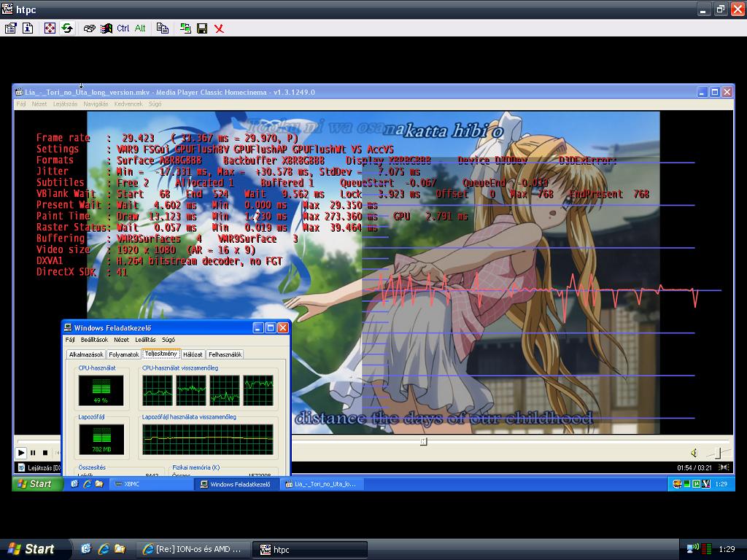Open Nézet menu in Media Player Classic
This screenshot has width=747, height=560.
point(39,104)
